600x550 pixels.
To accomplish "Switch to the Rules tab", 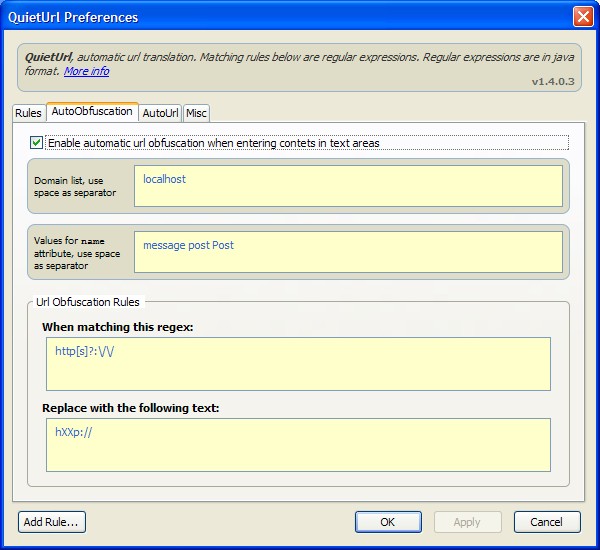I will [x=28, y=113].
